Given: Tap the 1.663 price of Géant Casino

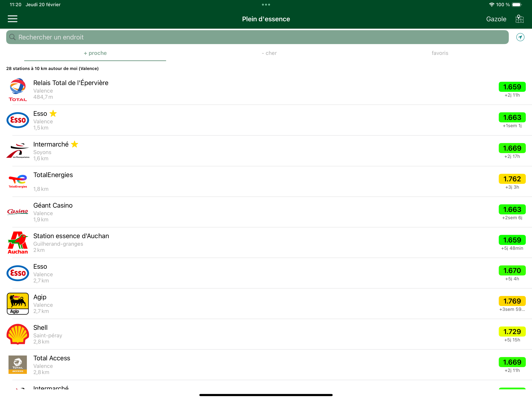Looking at the screenshot, I should [x=512, y=210].
